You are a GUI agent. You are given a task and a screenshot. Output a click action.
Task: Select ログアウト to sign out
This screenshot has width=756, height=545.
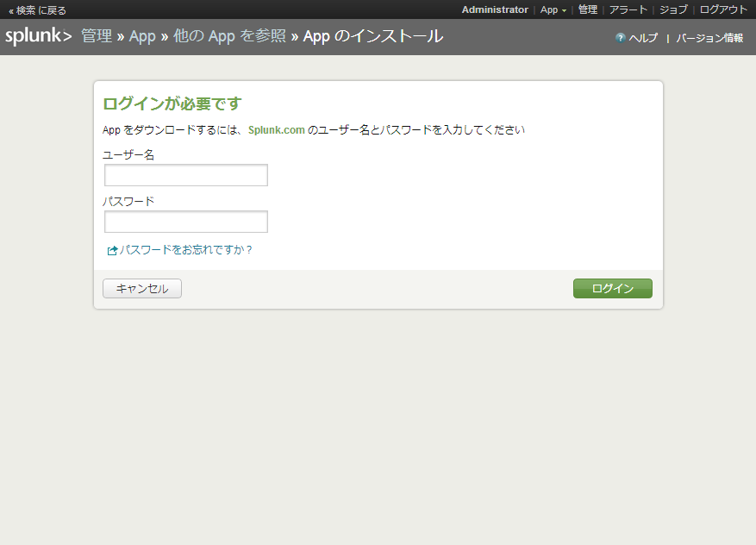pos(723,9)
